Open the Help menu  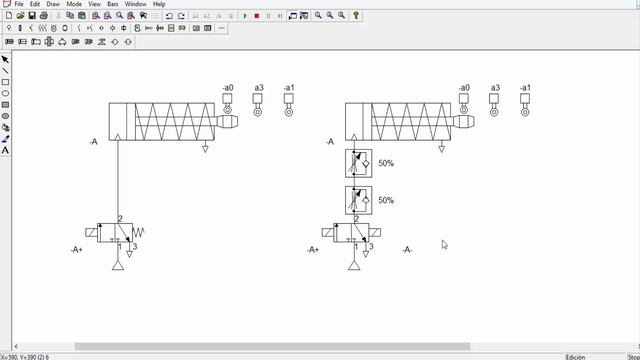coord(159,4)
